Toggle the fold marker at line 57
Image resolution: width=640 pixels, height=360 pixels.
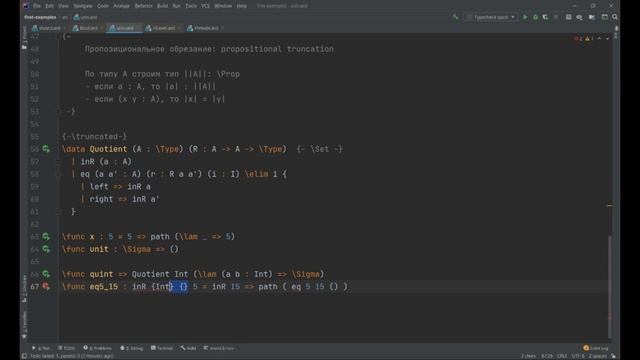pos(58,162)
